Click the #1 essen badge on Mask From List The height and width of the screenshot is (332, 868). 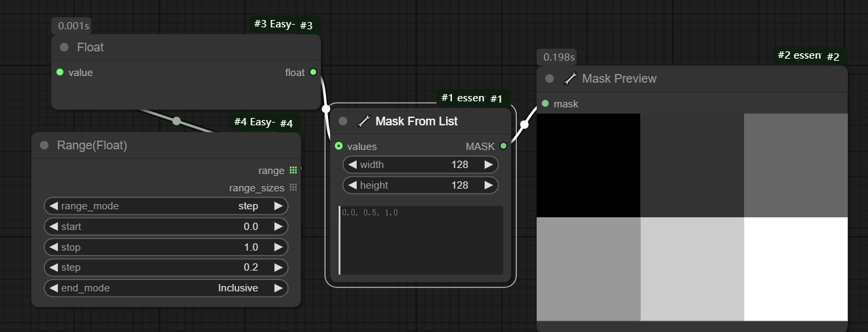(462, 98)
